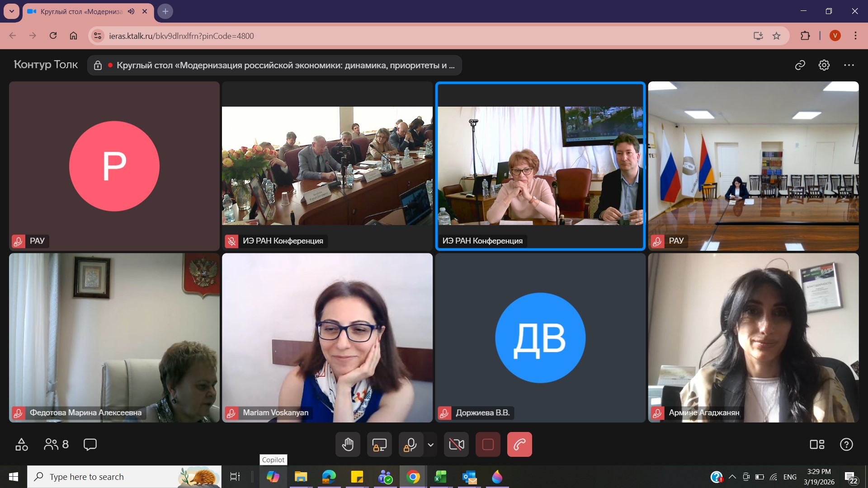Expand microphone options arrow
Viewport: 868px width, 488px height.
click(x=431, y=445)
